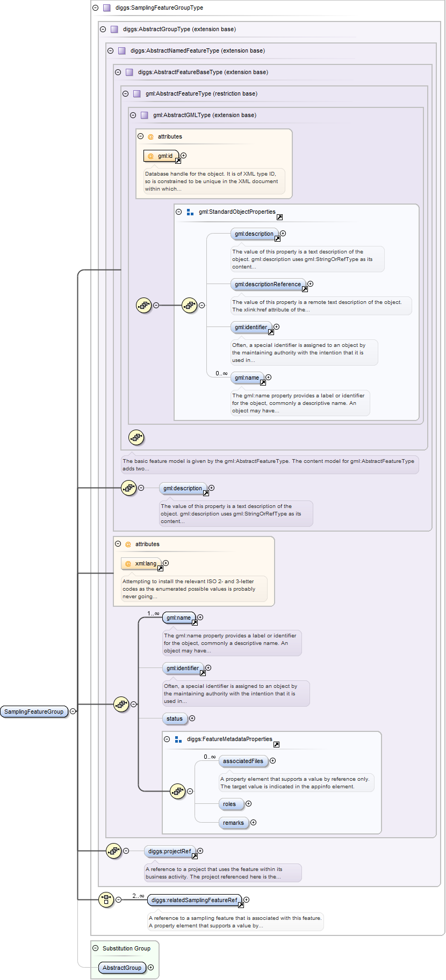Click the choice compositor icon near relatedSamplingFeatureRef
Screen dimensions: 446x980
click(106, 899)
